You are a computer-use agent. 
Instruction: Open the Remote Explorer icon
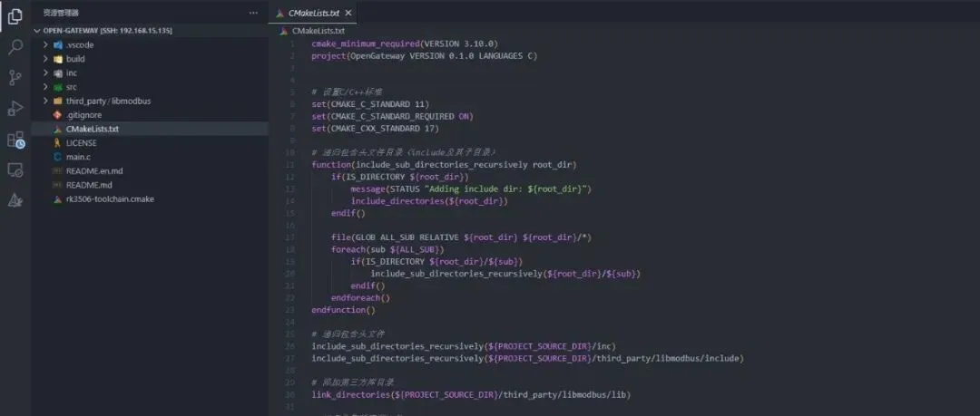coord(15,169)
